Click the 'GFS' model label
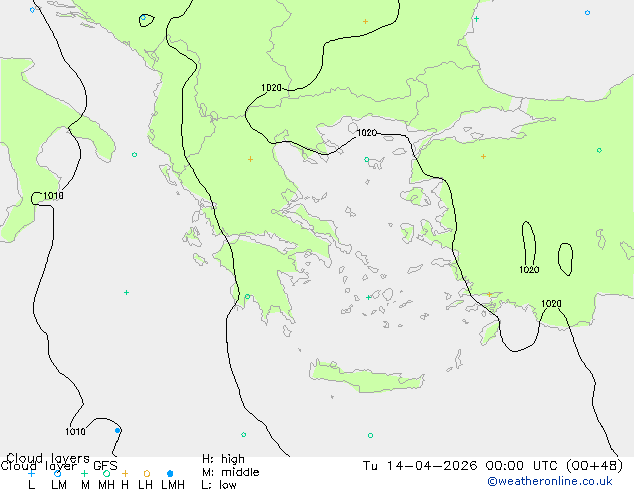The height and width of the screenshot is (490, 634). [105, 466]
